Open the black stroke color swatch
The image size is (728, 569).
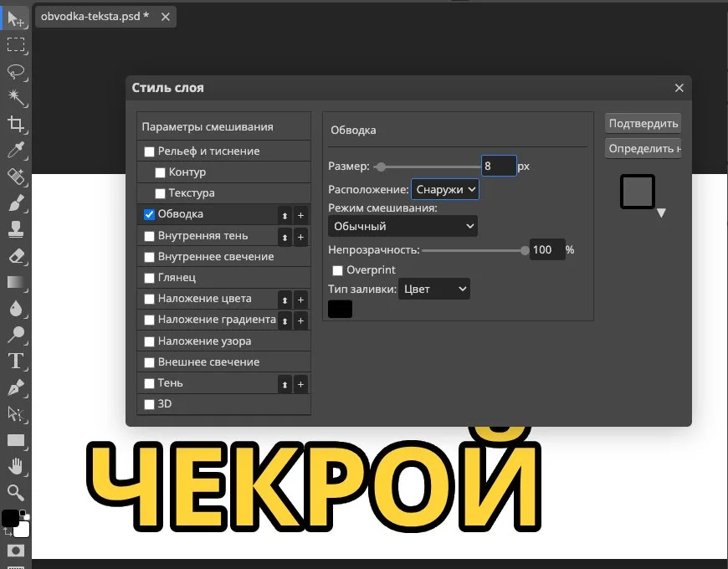340,309
